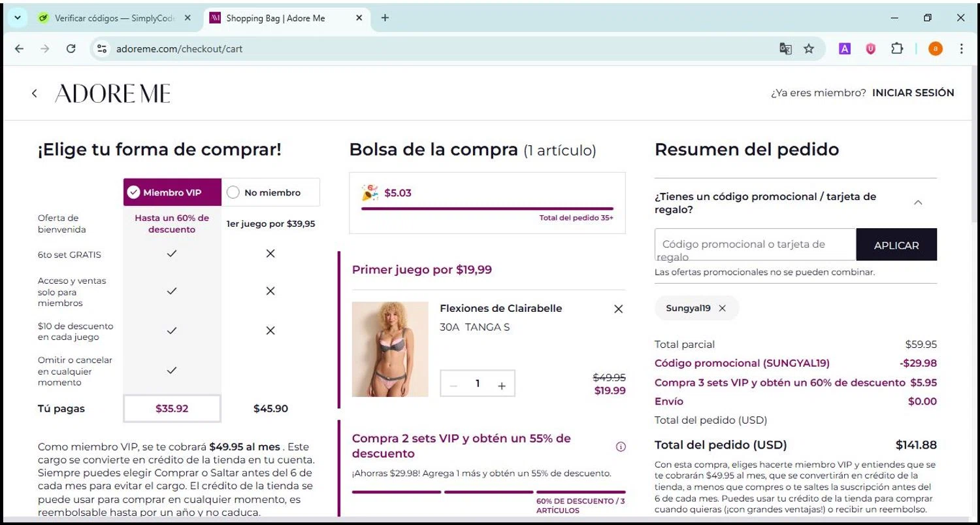980x525 pixels.
Task: Decrease quantity with the minus button
Action: point(453,386)
